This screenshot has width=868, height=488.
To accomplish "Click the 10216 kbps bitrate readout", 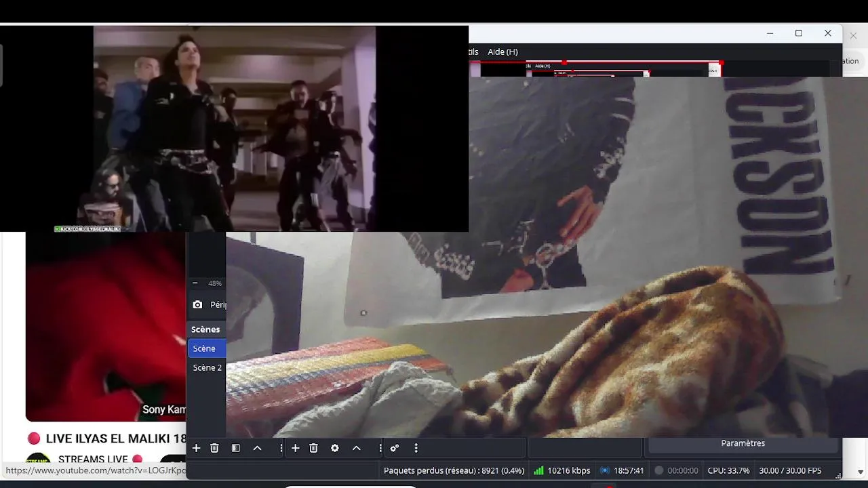I will [x=569, y=470].
